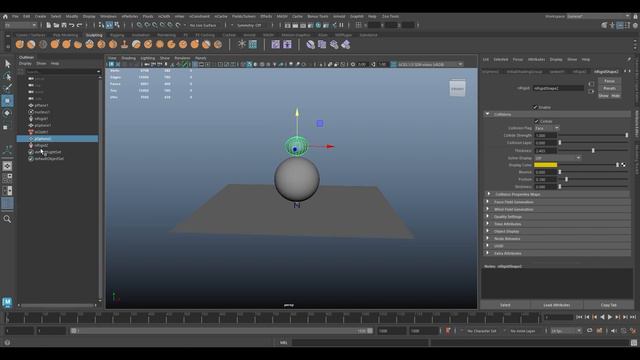Adjust the Thickness slider

click(x=593, y=151)
